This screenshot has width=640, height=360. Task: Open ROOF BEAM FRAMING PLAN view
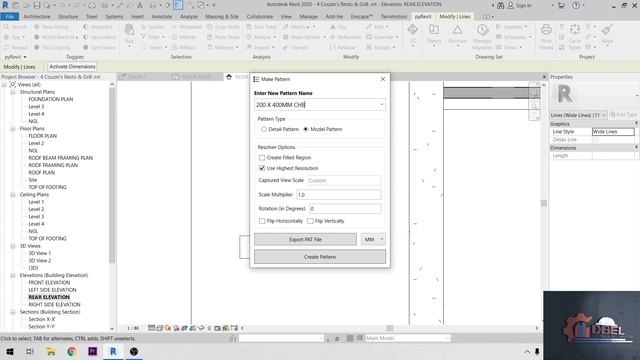(60, 158)
